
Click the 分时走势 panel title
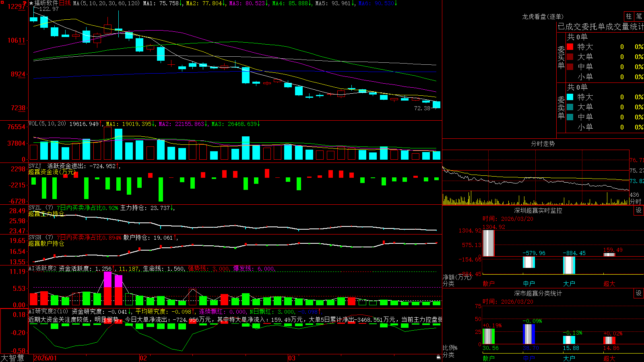(x=543, y=144)
